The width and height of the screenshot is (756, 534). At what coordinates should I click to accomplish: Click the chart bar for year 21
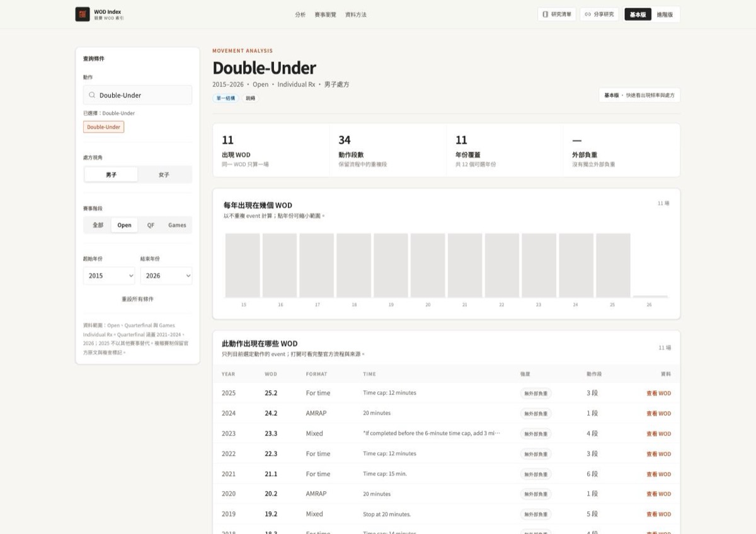point(465,265)
